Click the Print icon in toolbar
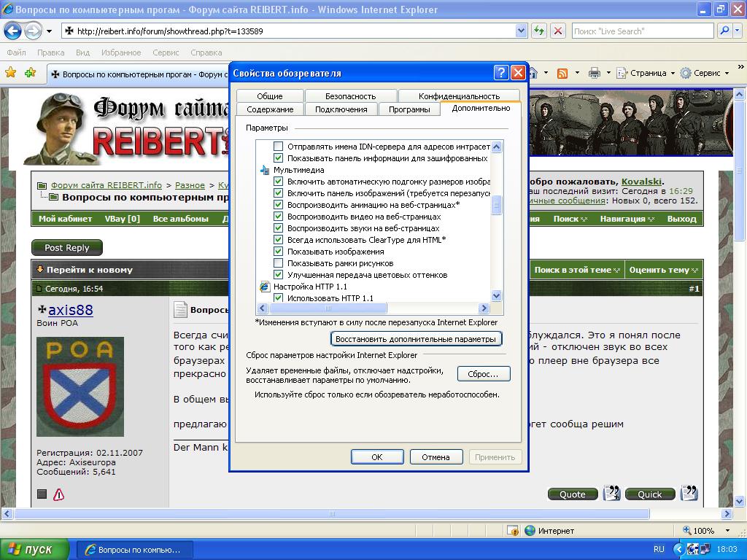Image resolution: width=747 pixels, height=560 pixels. pos(594,74)
